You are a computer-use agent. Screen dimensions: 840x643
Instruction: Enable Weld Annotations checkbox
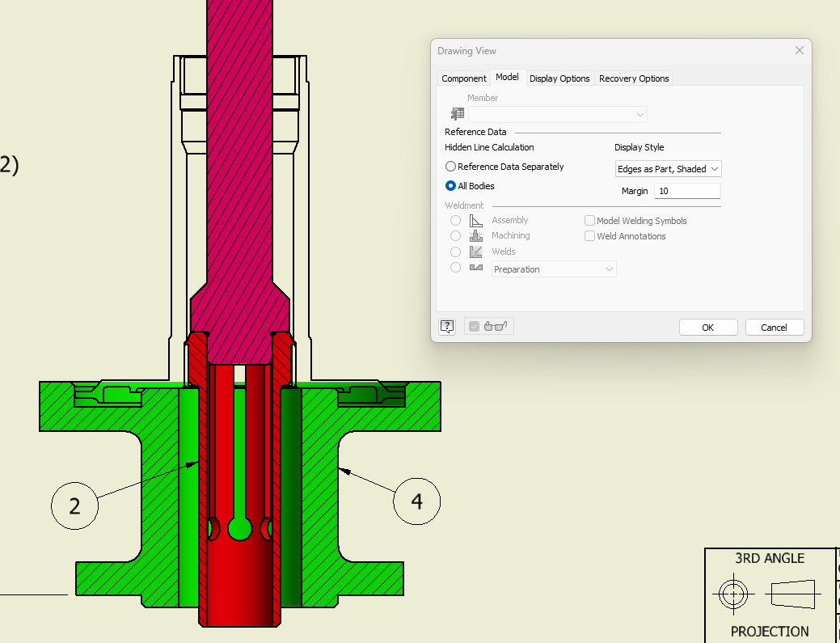589,236
